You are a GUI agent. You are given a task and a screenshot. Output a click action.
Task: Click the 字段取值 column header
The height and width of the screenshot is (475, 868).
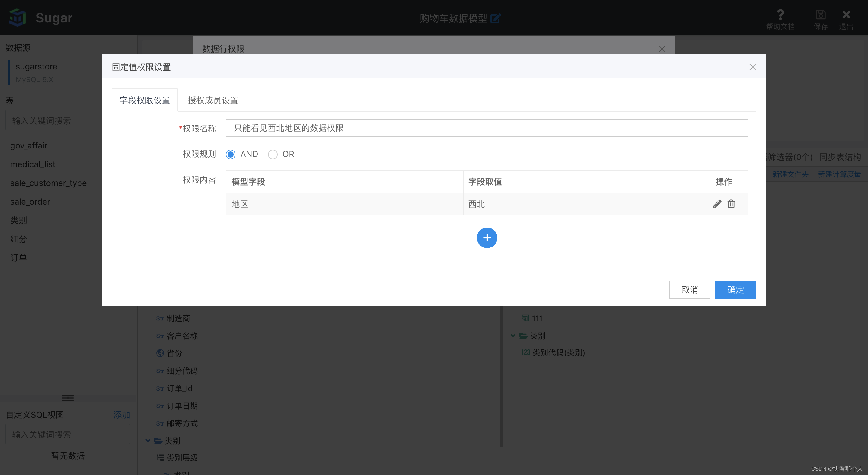[581, 182]
